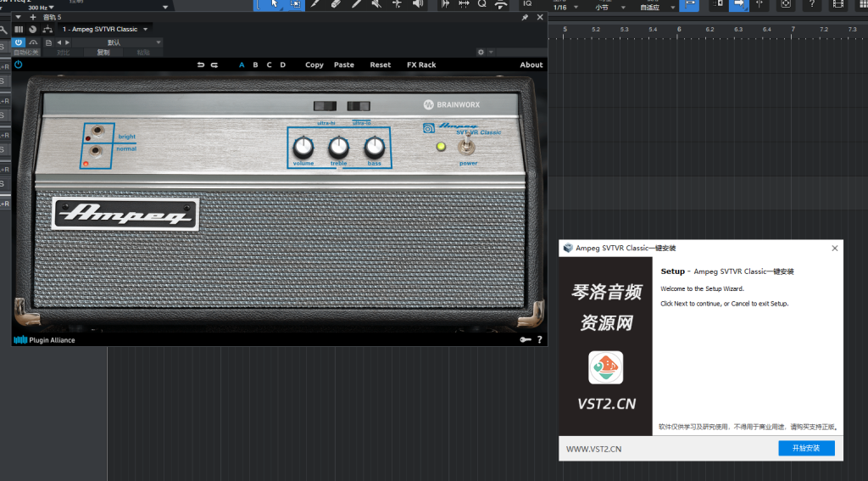Select settings slot C
The image size is (868, 481).
coord(269,64)
